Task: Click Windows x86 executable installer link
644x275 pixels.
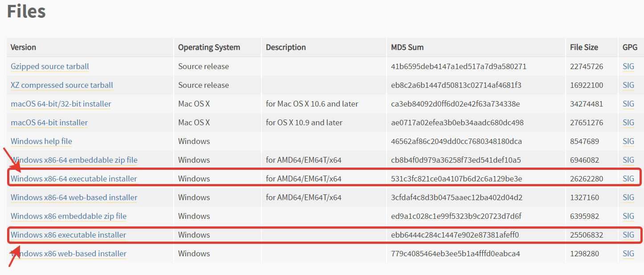Action: tap(69, 235)
